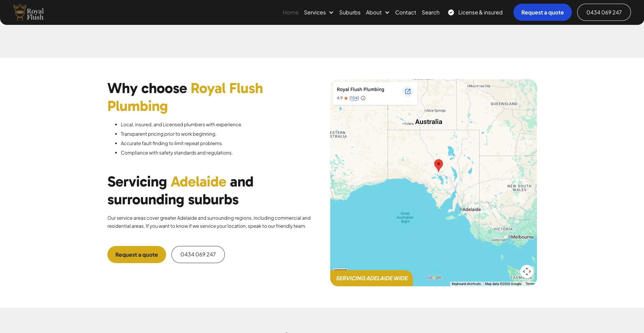Click the License & insured link text
644x333 pixels.
(481, 12)
